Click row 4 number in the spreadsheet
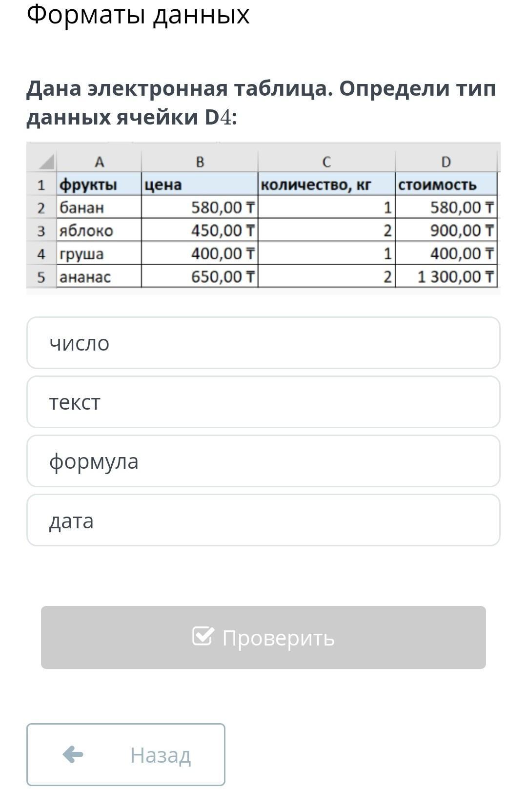527x812 pixels. (41, 254)
